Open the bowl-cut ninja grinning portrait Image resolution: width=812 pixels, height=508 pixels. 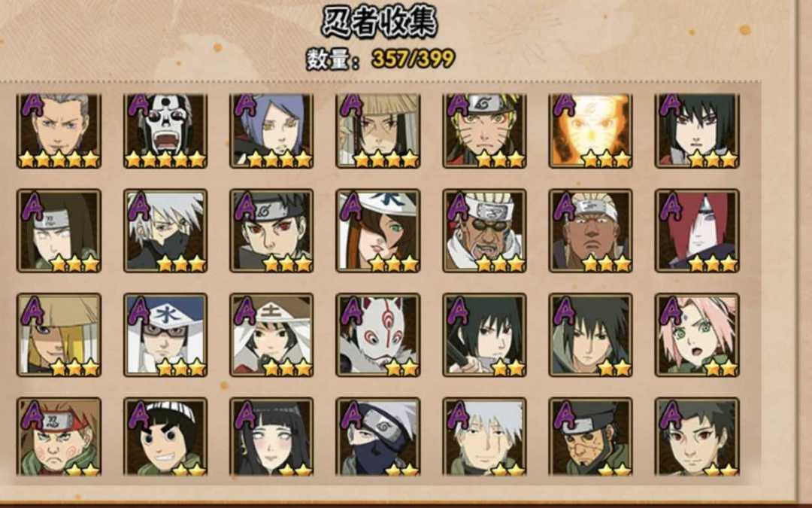pos(165,437)
